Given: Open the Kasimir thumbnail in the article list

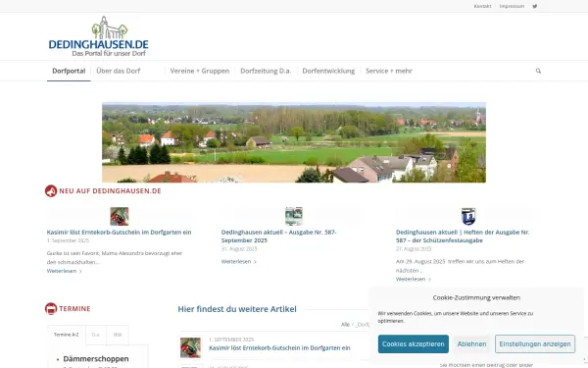Looking at the screenshot, I should pyautogui.click(x=190, y=347).
